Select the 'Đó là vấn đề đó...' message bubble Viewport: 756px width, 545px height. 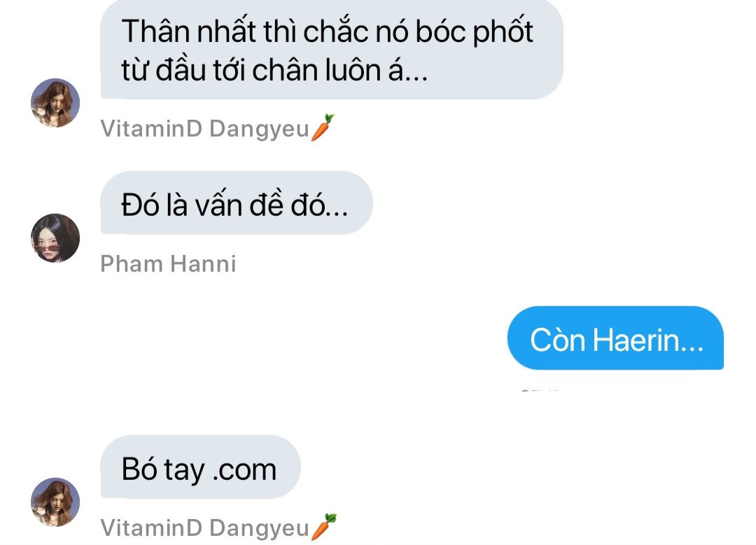coord(237,203)
